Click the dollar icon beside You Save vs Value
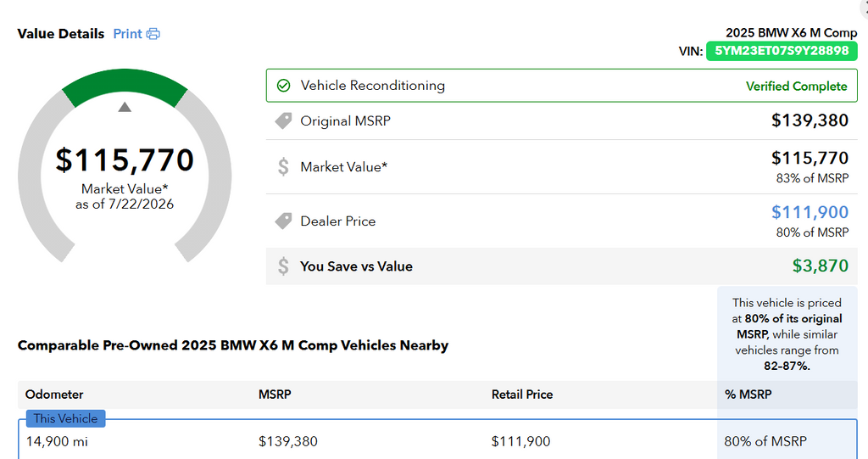Image resolution: width=868 pixels, height=459 pixels. [x=283, y=266]
